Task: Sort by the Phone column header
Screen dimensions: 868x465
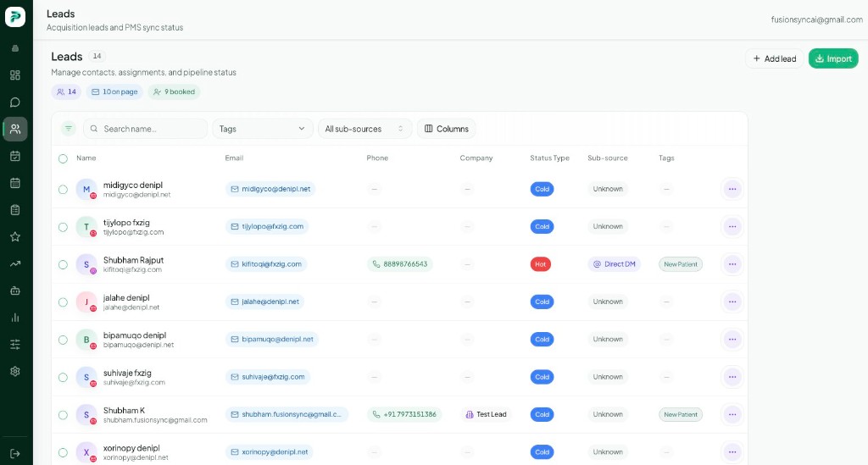Action: coord(377,158)
